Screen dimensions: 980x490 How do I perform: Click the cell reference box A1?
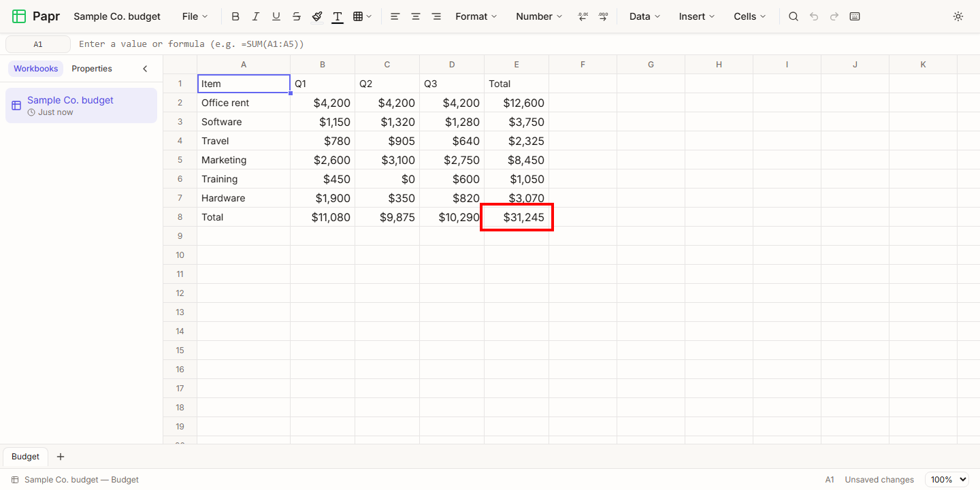(x=38, y=44)
